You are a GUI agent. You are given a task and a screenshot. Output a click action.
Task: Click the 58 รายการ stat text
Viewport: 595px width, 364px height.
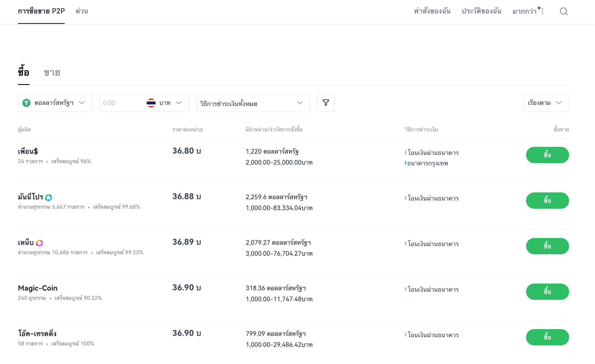(30, 344)
